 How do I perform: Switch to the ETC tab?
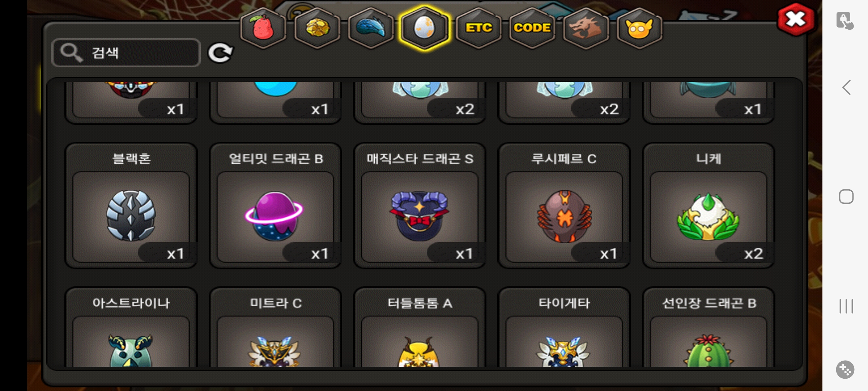coord(478,28)
